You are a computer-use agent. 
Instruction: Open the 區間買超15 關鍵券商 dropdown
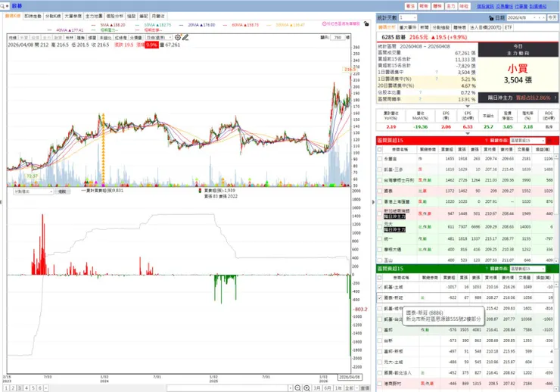[527, 140]
